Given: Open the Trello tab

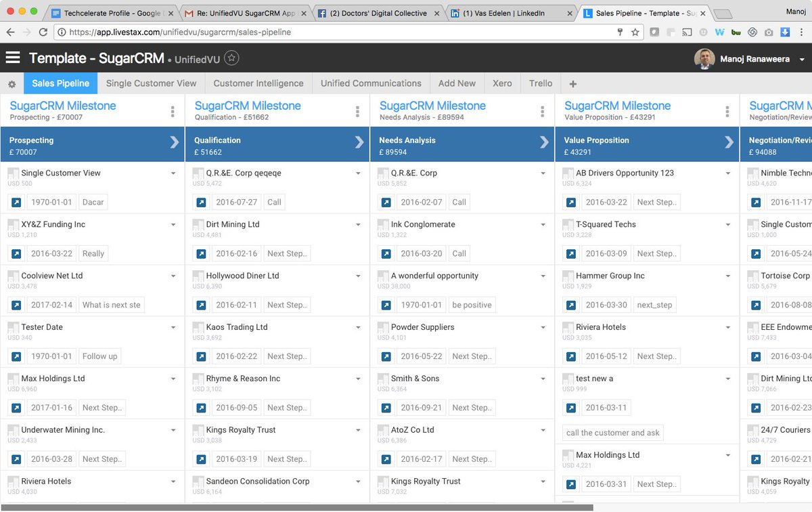Looking at the screenshot, I should tap(541, 83).
